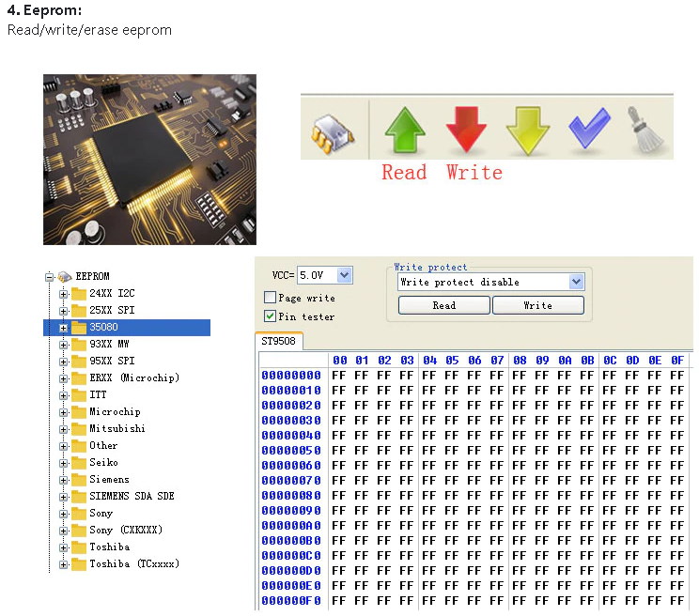Click the 00000000 address row header
Screen dimensions: 699x616
(291, 376)
